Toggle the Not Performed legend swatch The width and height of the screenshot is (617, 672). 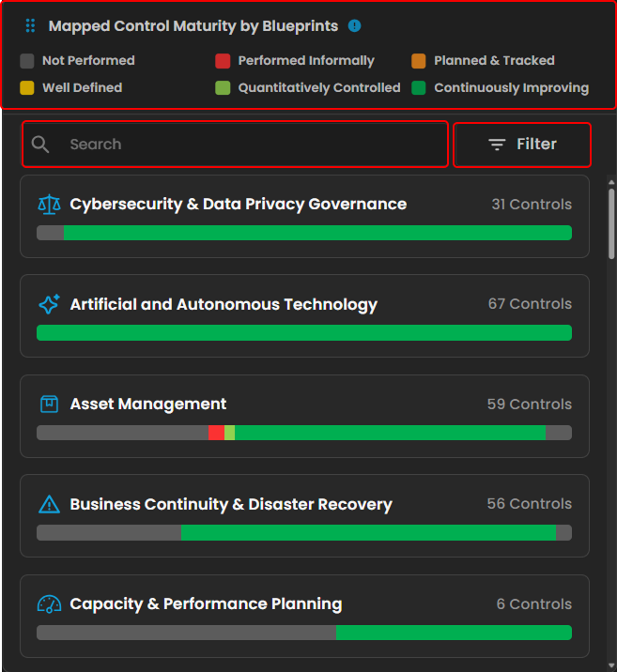[27, 61]
